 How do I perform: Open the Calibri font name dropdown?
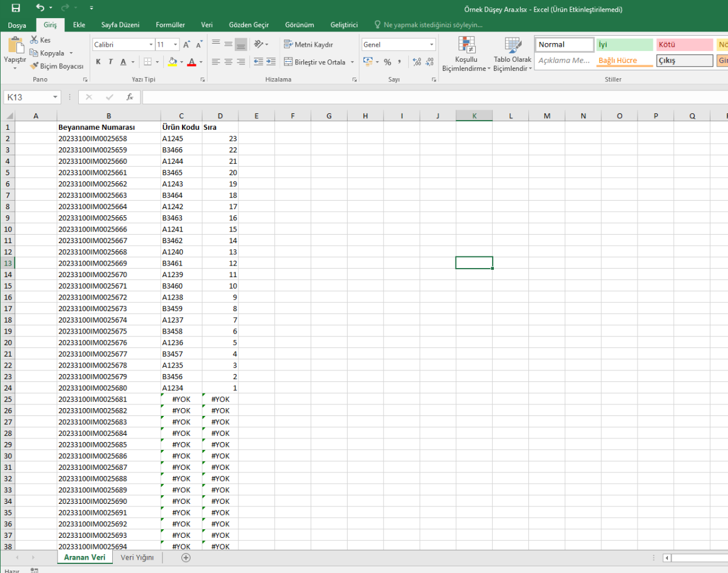point(151,45)
